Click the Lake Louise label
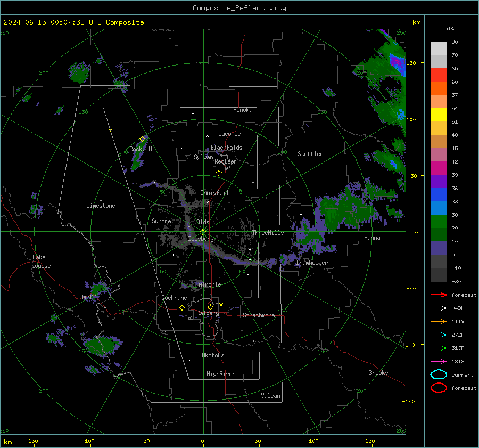479x448 pixels. (41, 262)
